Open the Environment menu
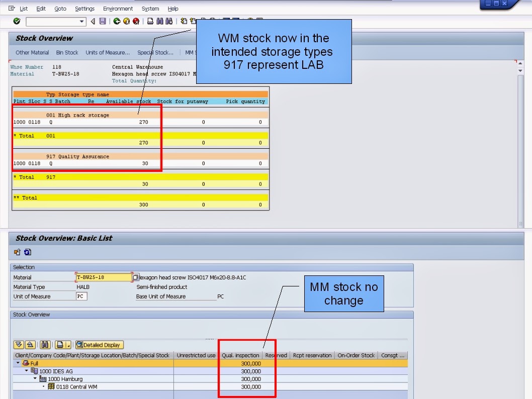This screenshot has width=532, height=399. (x=118, y=9)
